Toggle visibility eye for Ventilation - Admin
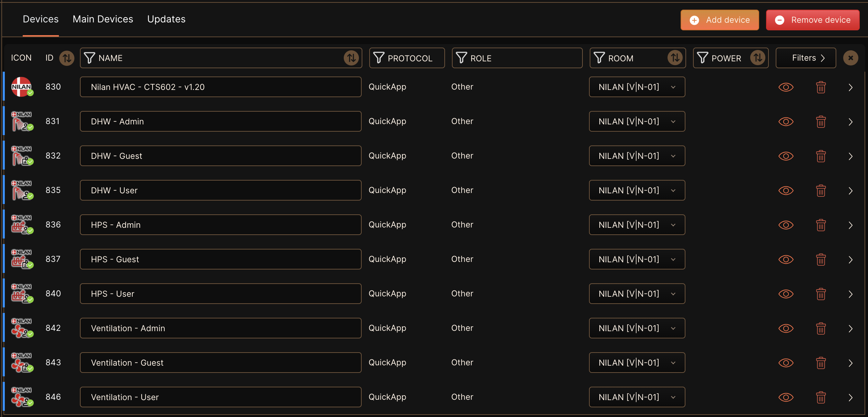This screenshot has height=417, width=868. coord(786,328)
